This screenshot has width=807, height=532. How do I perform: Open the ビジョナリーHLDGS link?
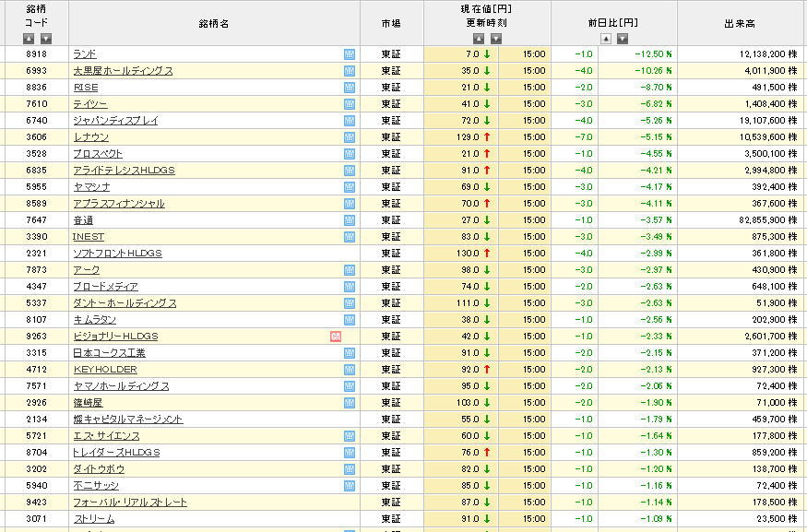[x=115, y=337]
